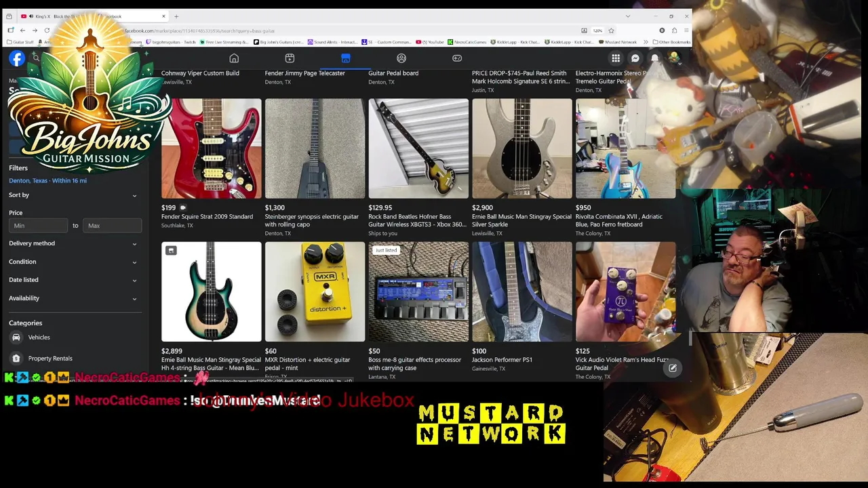Image resolution: width=868 pixels, height=488 pixels.
Task: Reload the page with refresh icon
Action: 47,30
